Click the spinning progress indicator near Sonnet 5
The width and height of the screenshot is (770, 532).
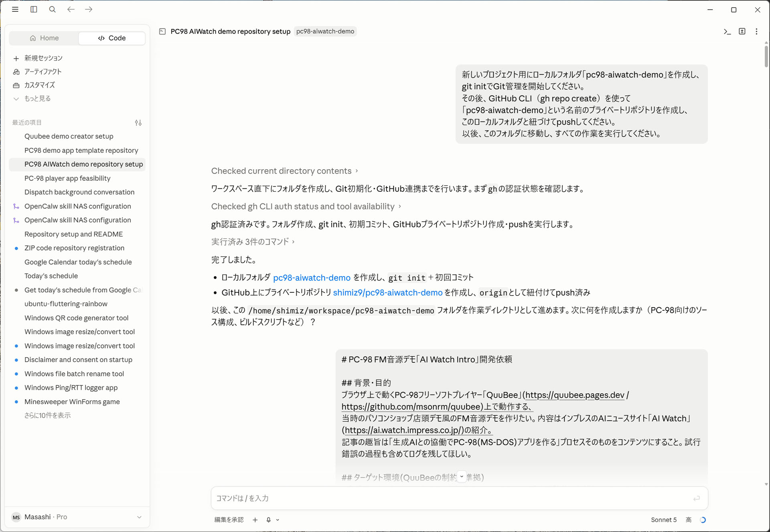[703, 520]
